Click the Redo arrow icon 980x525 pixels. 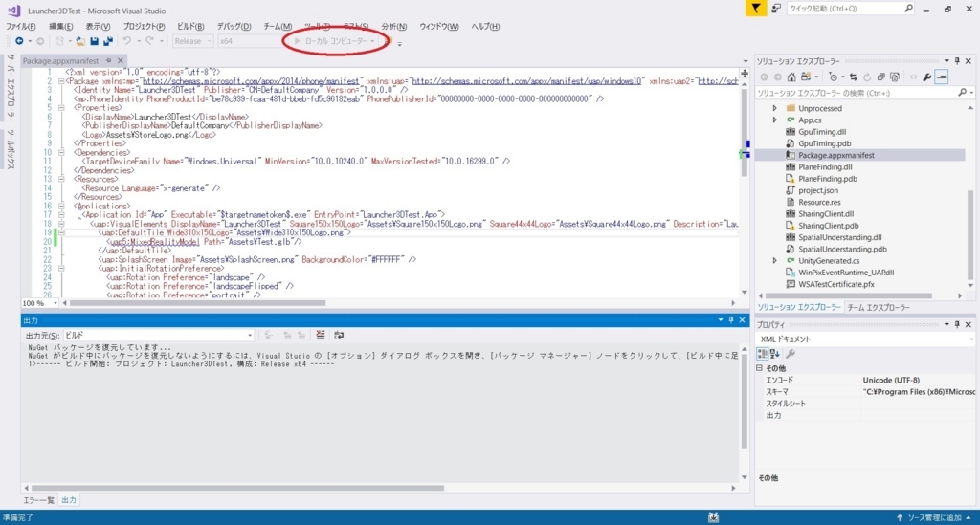pyautogui.click(x=149, y=41)
